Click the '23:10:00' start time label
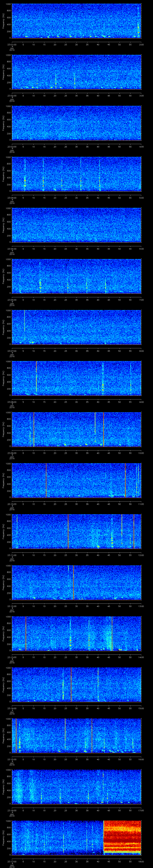This screenshot has height=868, width=153. click(x=12, y=504)
